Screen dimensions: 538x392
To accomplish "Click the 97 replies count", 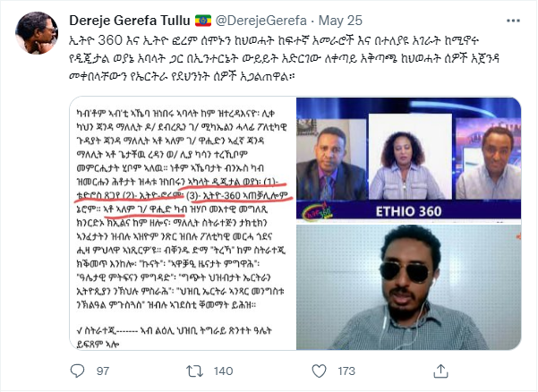I will [x=103, y=371].
